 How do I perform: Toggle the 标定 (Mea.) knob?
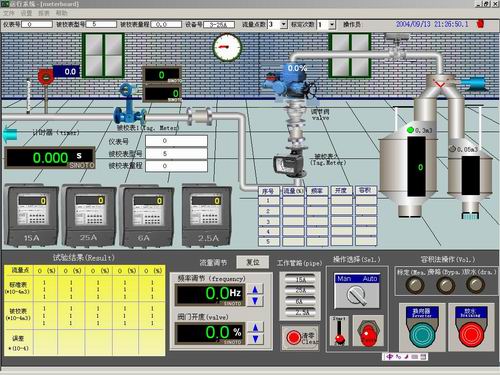pyautogui.click(x=414, y=285)
